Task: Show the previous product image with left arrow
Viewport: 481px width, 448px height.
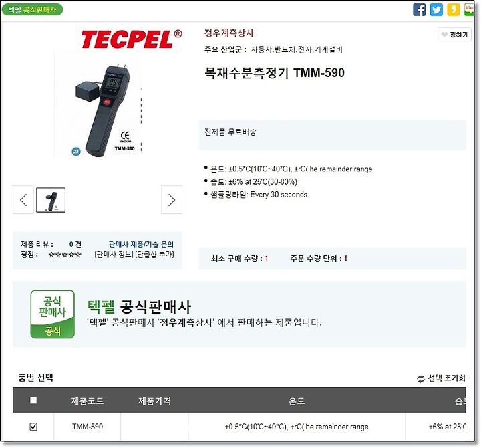Action: pyautogui.click(x=23, y=199)
